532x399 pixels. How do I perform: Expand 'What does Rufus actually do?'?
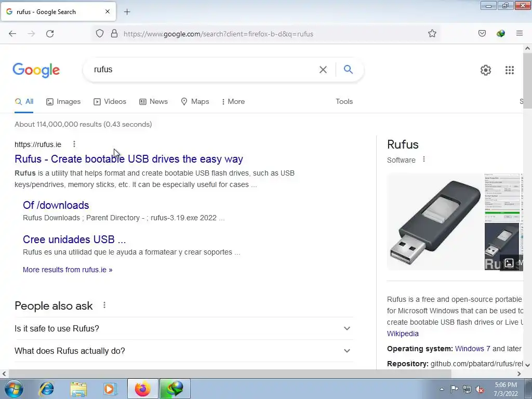pyautogui.click(x=183, y=351)
